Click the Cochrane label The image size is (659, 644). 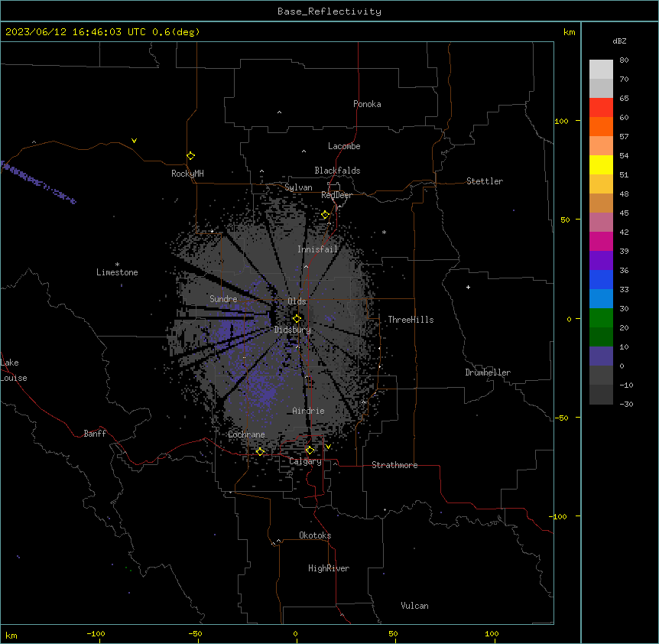tap(246, 434)
